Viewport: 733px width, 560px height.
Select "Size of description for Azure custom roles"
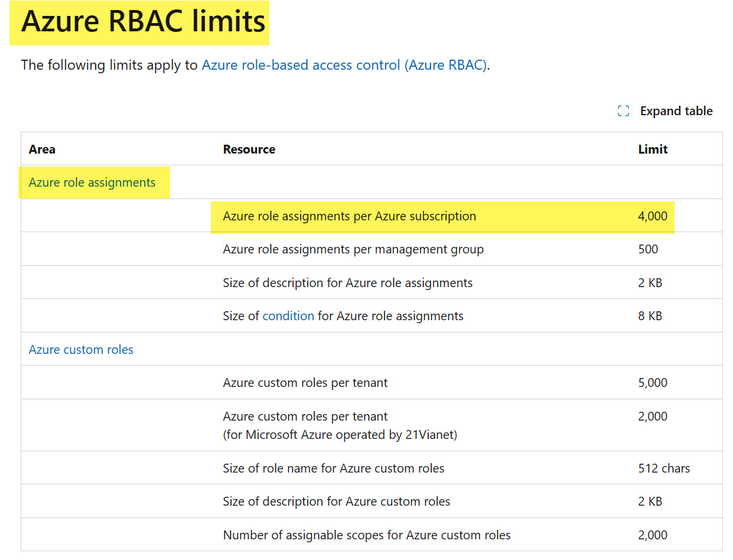point(337,502)
